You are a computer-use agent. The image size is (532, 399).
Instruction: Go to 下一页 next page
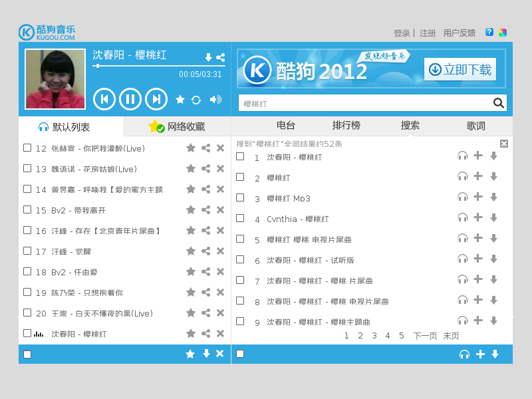(425, 336)
